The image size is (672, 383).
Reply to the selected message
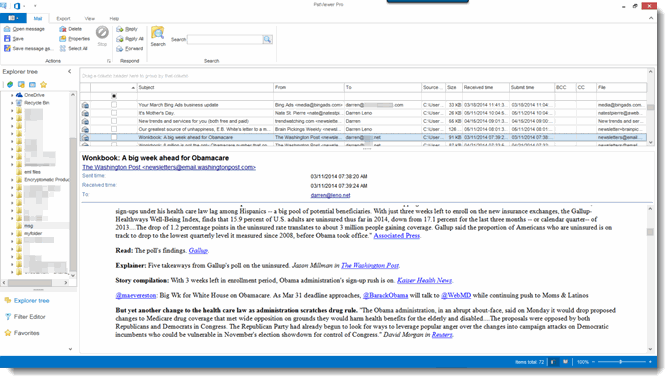pyautogui.click(x=127, y=29)
